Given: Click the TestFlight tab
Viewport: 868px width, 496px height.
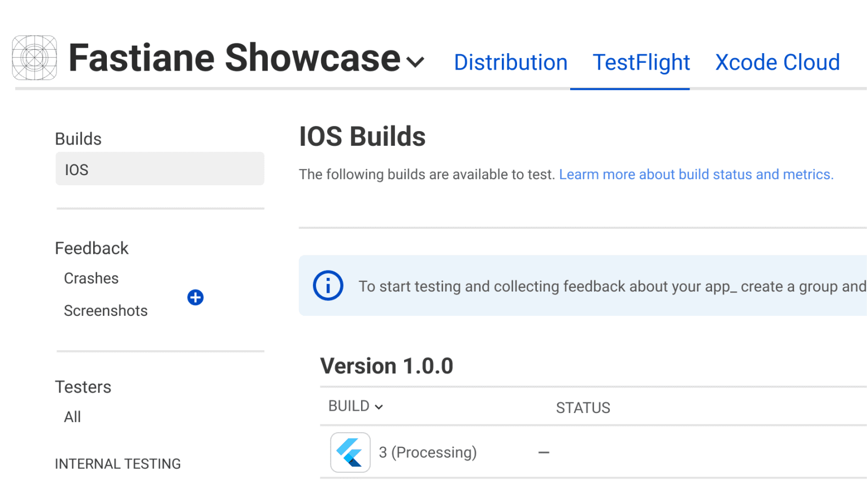Looking at the screenshot, I should [641, 62].
